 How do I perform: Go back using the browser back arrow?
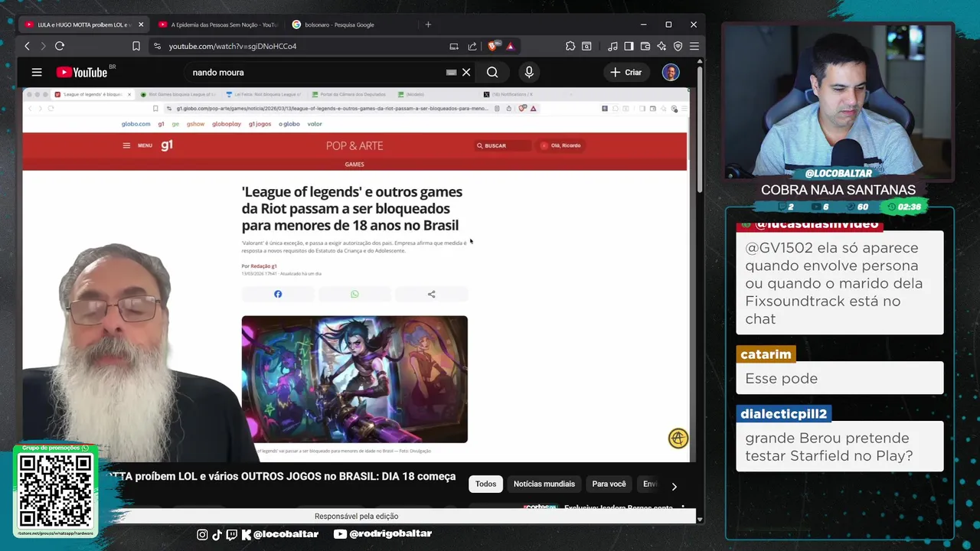point(27,46)
